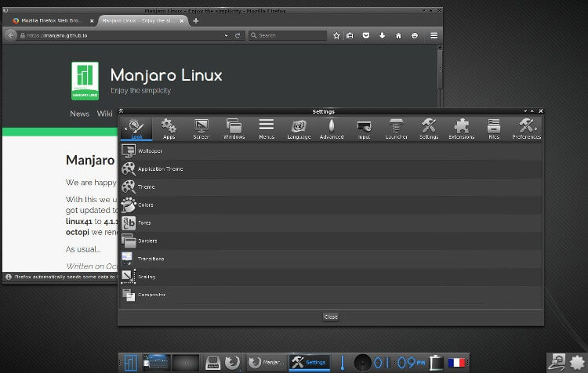Close the Manjaro Linux browser tab
The image size is (588, 373).
182,21
